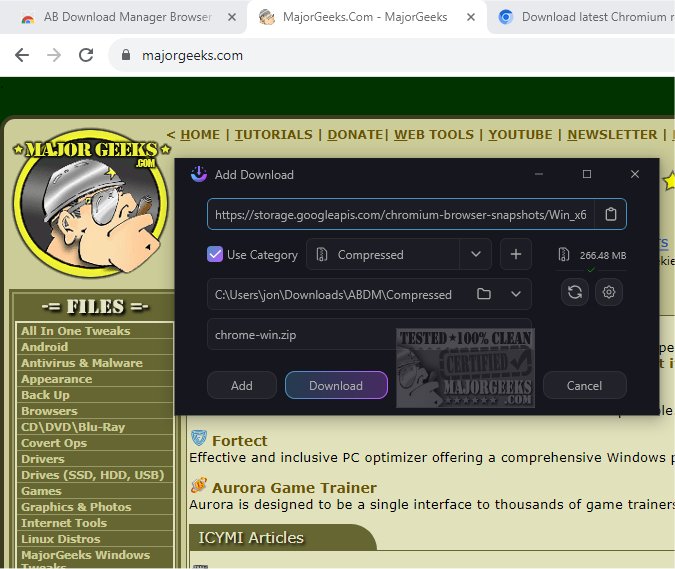Click the Add button in dialog
Viewport: 675px width, 569px height.
[242, 385]
